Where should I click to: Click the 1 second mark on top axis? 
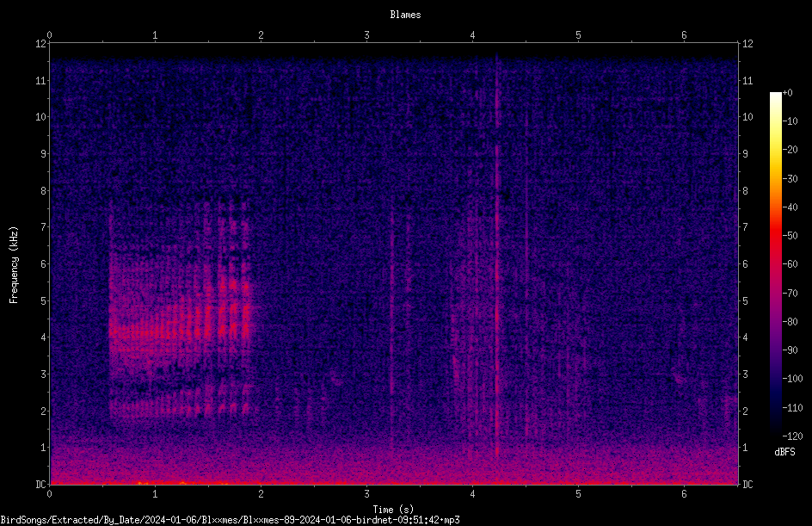click(x=155, y=34)
